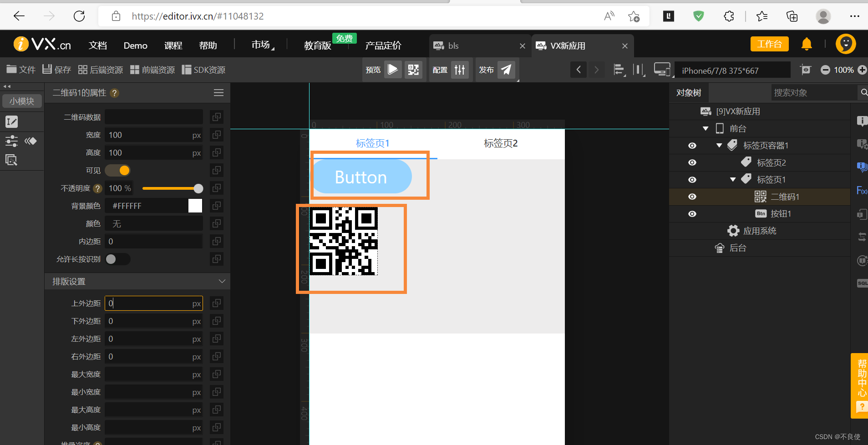Zoom out with the minus icon

[x=825, y=70]
